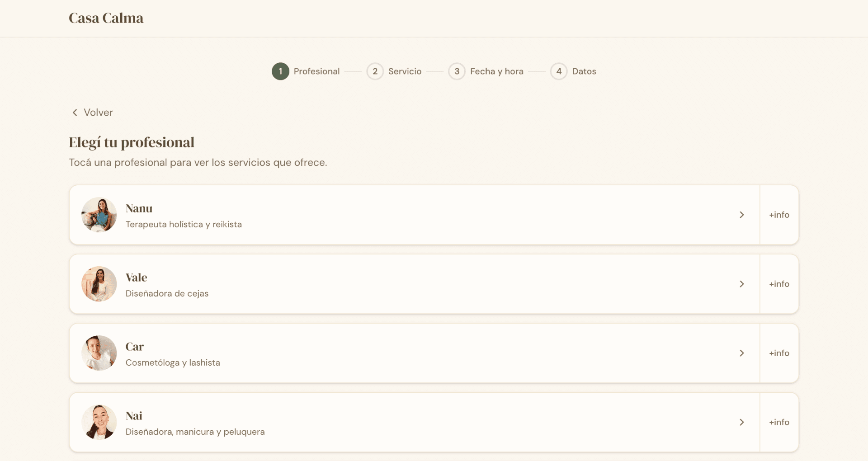Open +info for Nanu

(x=779, y=215)
